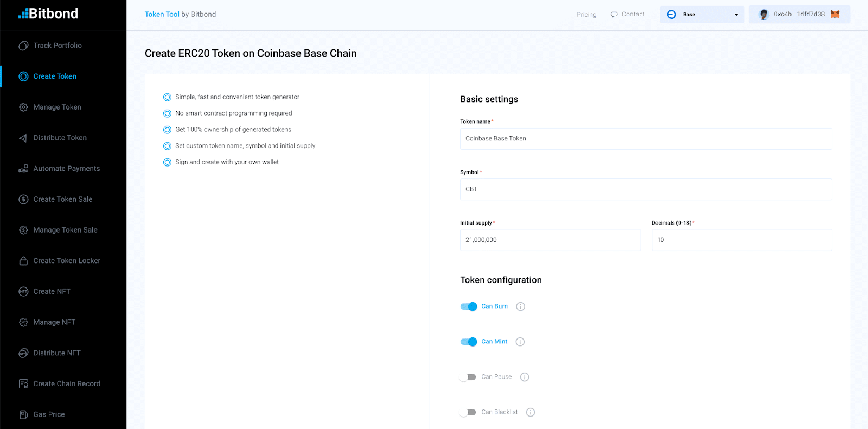Image resolution: width=868 pixels, height=429 pixels.
Task: Enable the Can Blacklist toggle
Action: (x=468, y=412)
